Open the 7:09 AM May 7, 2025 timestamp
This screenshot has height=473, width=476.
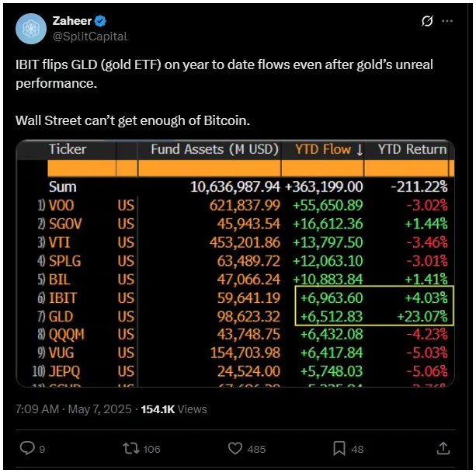click(74, 409)
